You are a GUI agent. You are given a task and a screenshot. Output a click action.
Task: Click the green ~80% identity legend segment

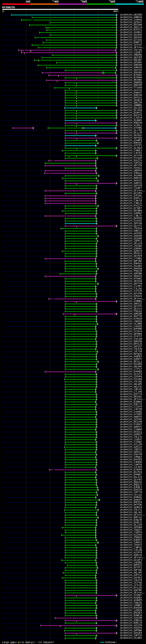pos(101,4)
